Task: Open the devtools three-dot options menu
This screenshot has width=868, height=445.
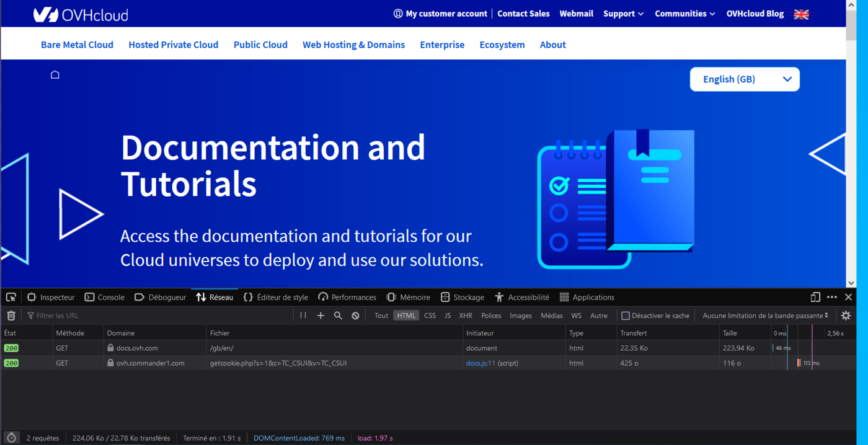Action: 832,297
